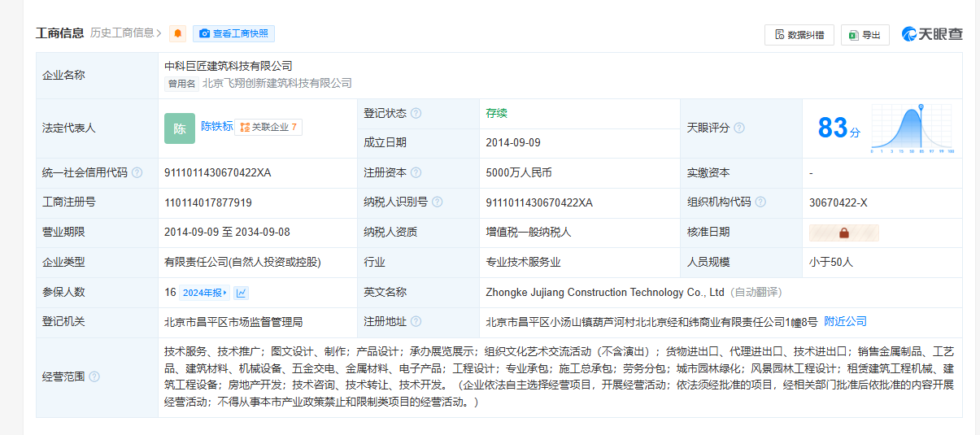Click registered capital 5000万人民币
The image size is (980, 435).
(x=519, y=172)
